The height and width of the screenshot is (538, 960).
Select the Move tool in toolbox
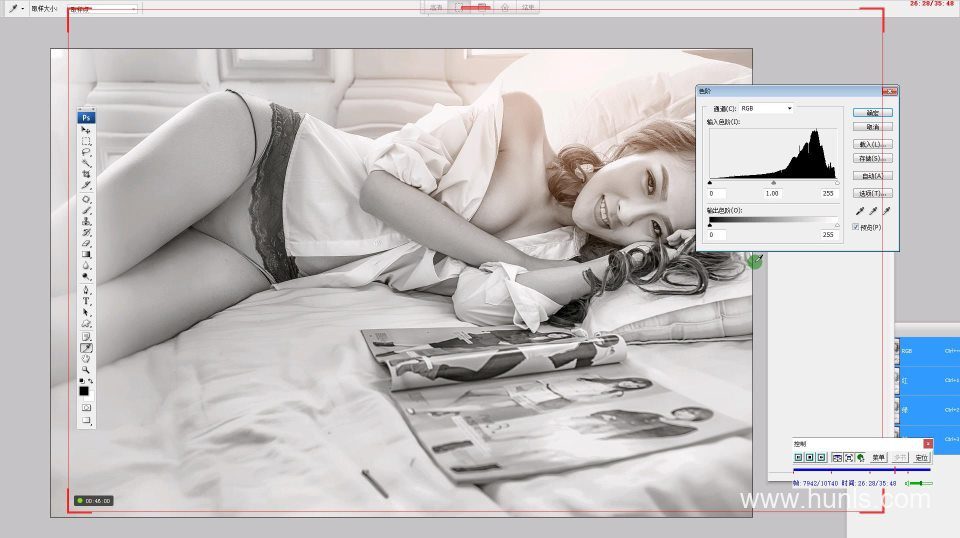click(x=86, y=130)
